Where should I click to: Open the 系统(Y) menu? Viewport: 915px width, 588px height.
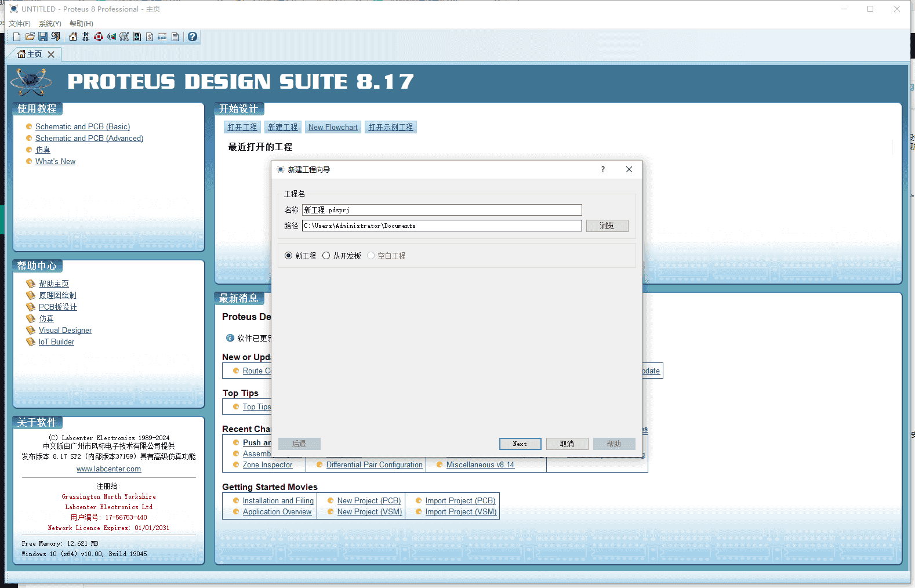[x=50, y=24]
